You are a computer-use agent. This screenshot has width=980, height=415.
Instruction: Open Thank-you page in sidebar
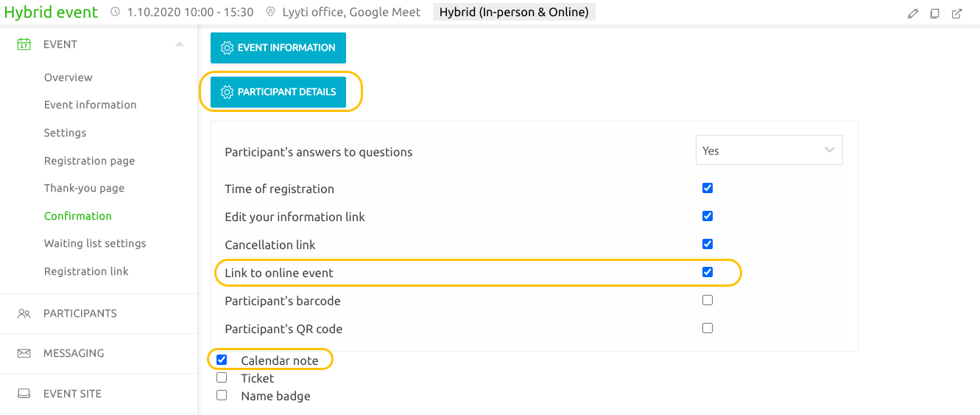85,188
